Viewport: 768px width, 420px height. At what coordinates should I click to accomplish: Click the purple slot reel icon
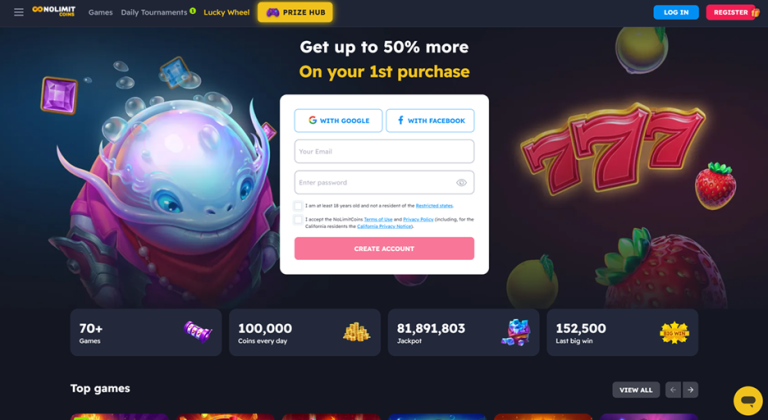[198, 332]
